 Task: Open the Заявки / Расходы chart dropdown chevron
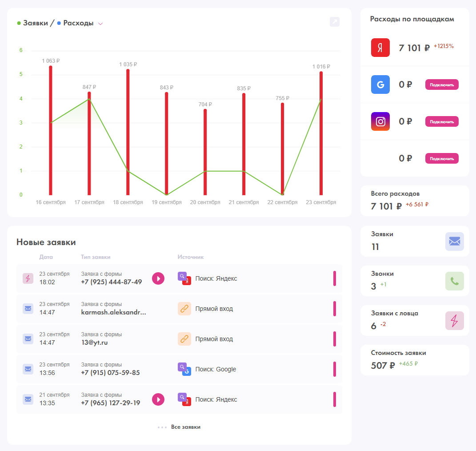100,24
